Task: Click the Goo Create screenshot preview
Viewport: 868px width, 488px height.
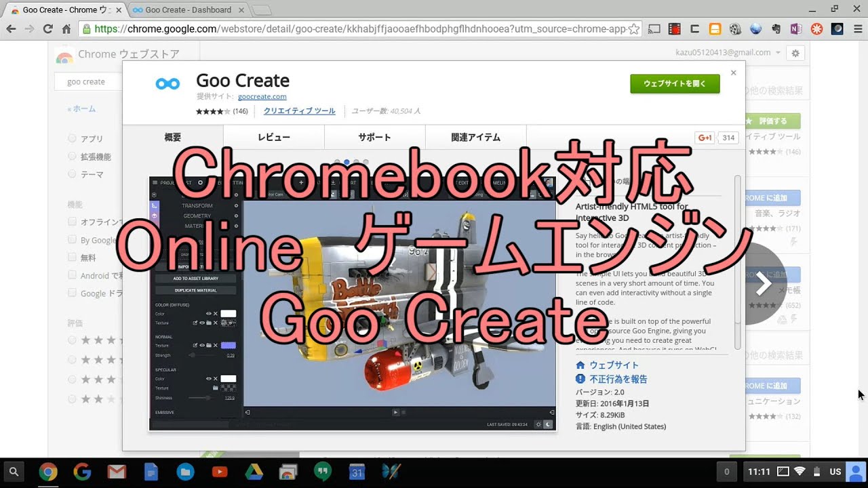Action: 353,304
